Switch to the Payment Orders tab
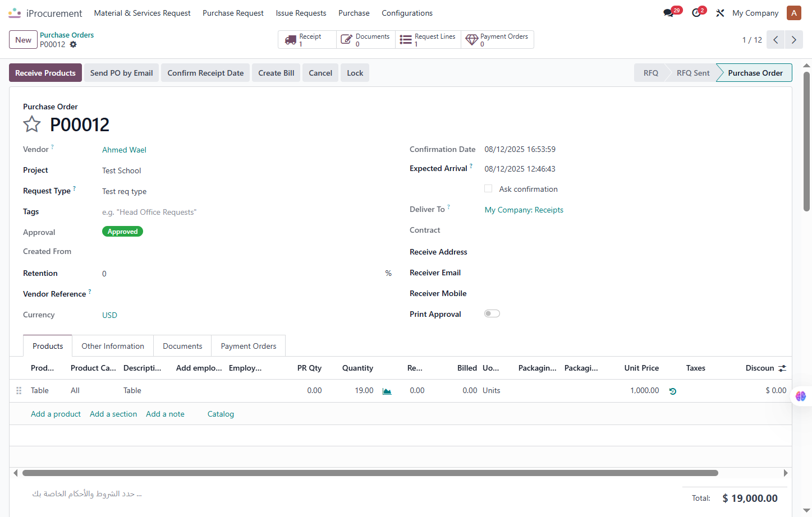 pos(249,346)
